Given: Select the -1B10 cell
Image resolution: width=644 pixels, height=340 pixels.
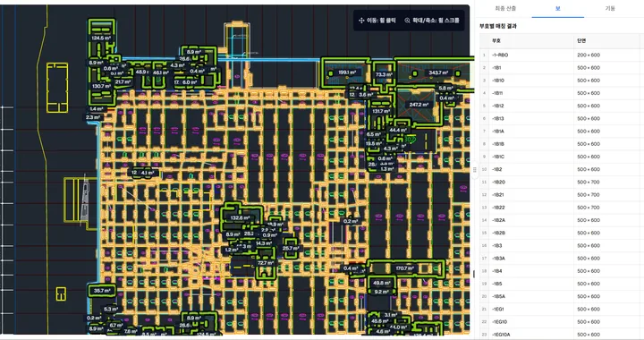Looking at the screenshot, I should tap(530, 81).
